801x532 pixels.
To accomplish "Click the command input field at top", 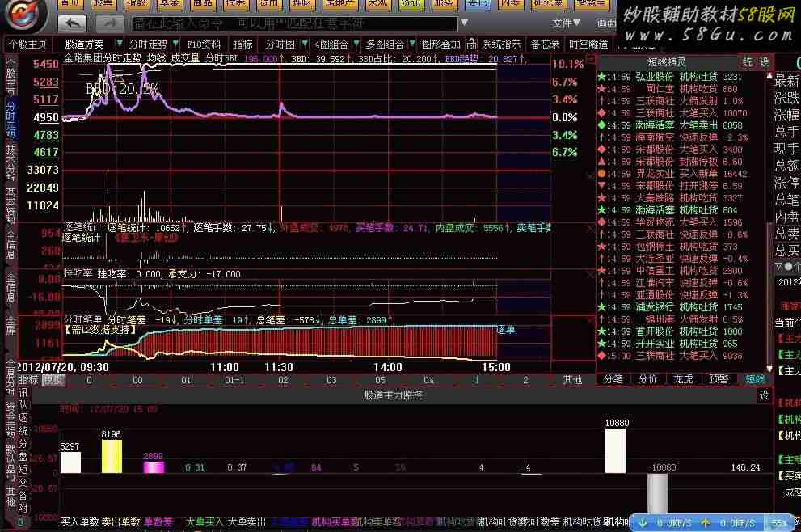I will point(295,23).
